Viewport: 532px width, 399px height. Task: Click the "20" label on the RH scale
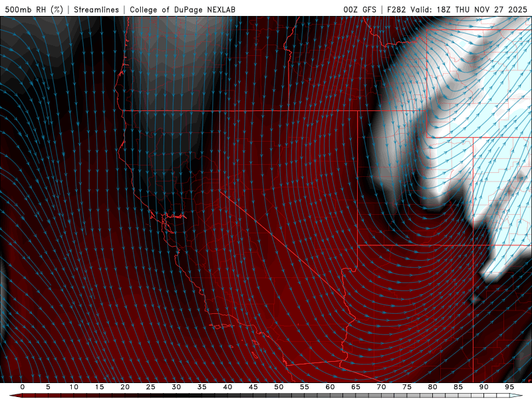(125, 387)
